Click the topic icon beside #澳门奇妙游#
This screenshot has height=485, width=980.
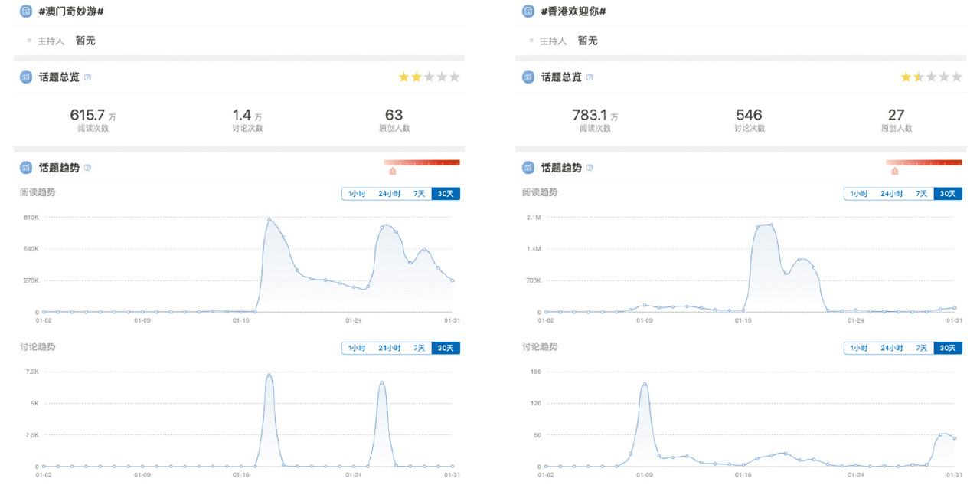tap(26, 11)
